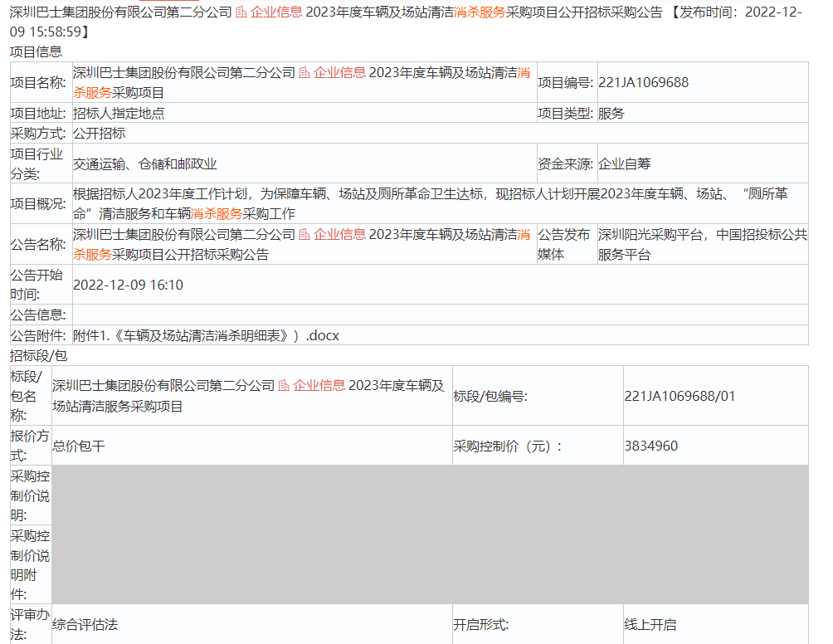
Task: Click the 总价包干 pricing method value
Action: click(x=79, y=446)
